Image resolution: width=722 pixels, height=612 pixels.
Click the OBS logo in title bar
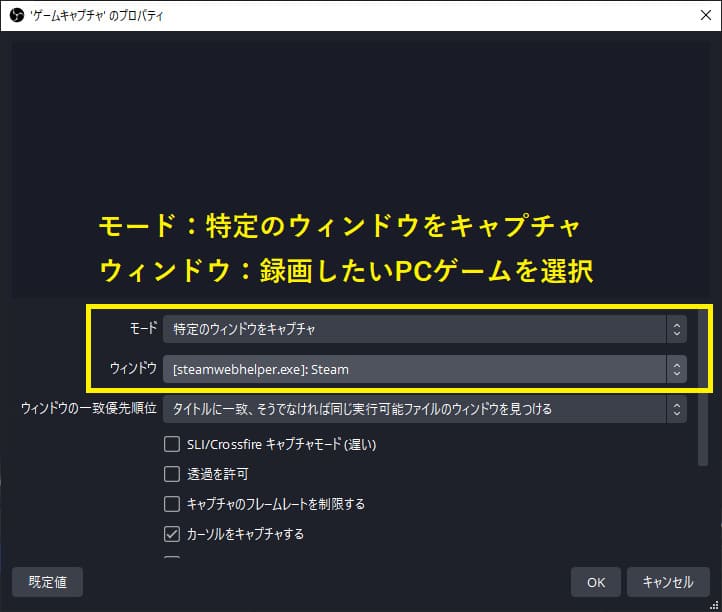pyautogui.click(x=17, y=15)
